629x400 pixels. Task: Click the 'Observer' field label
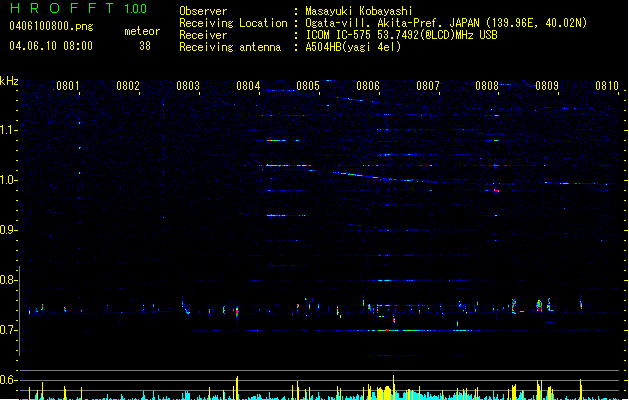click(203, 11)
